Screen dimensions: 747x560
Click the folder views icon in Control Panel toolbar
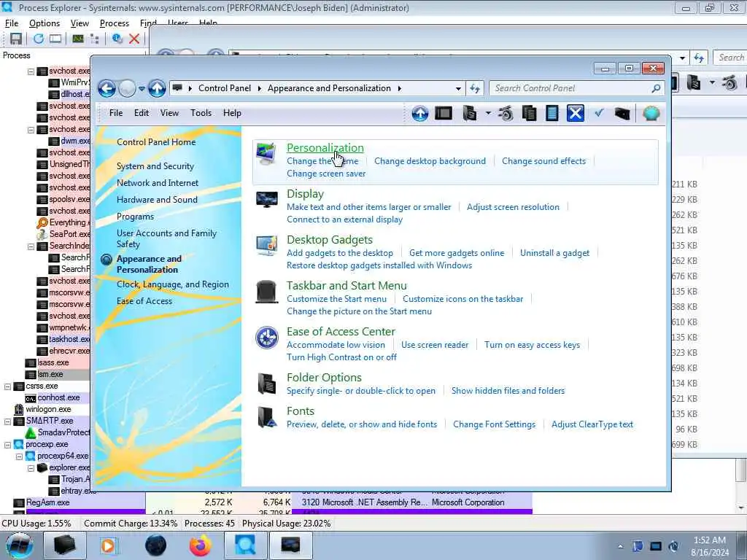(x=470, y=113)
